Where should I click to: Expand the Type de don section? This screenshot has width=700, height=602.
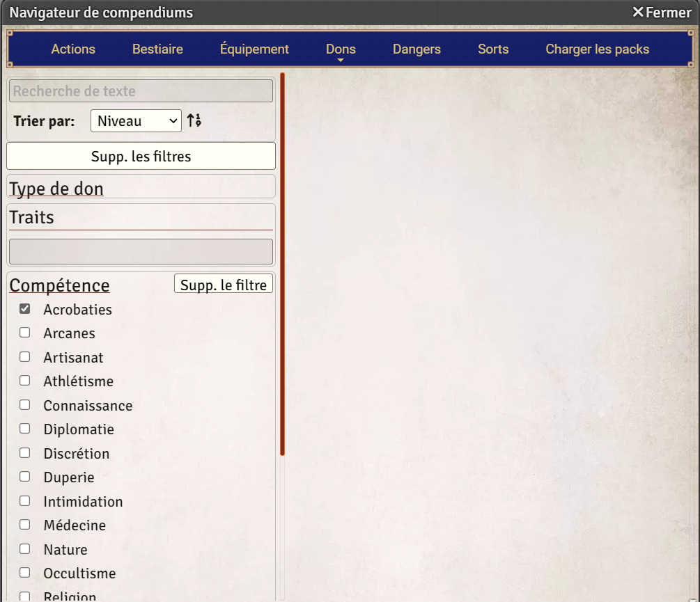(56, 188)
